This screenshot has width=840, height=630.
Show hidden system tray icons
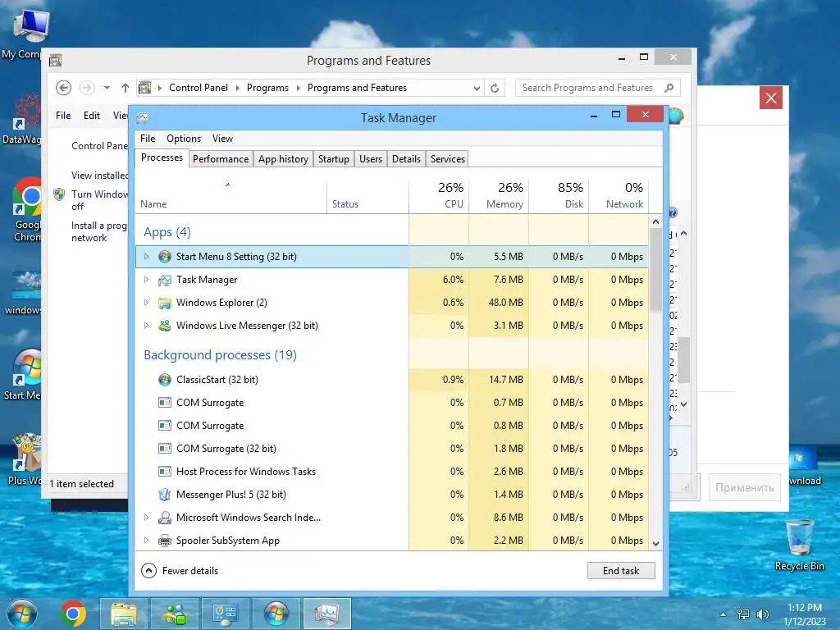pos(724,614)
